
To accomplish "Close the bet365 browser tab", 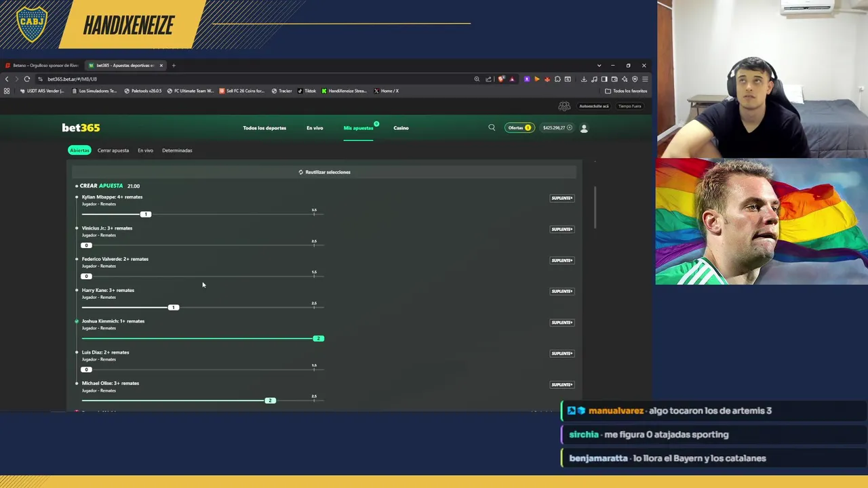I will (x=161, y=66).
